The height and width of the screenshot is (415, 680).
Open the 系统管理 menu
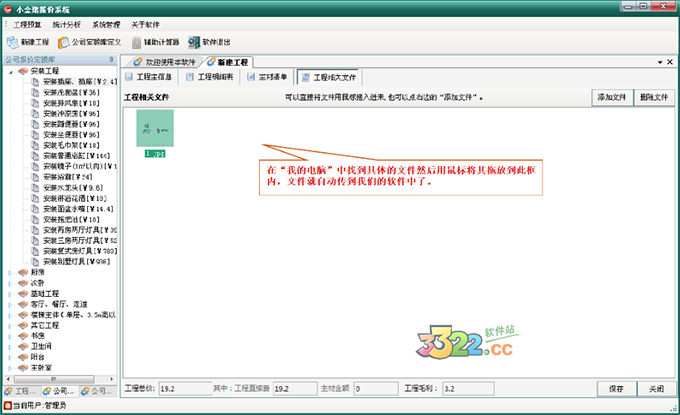[106, 25]
